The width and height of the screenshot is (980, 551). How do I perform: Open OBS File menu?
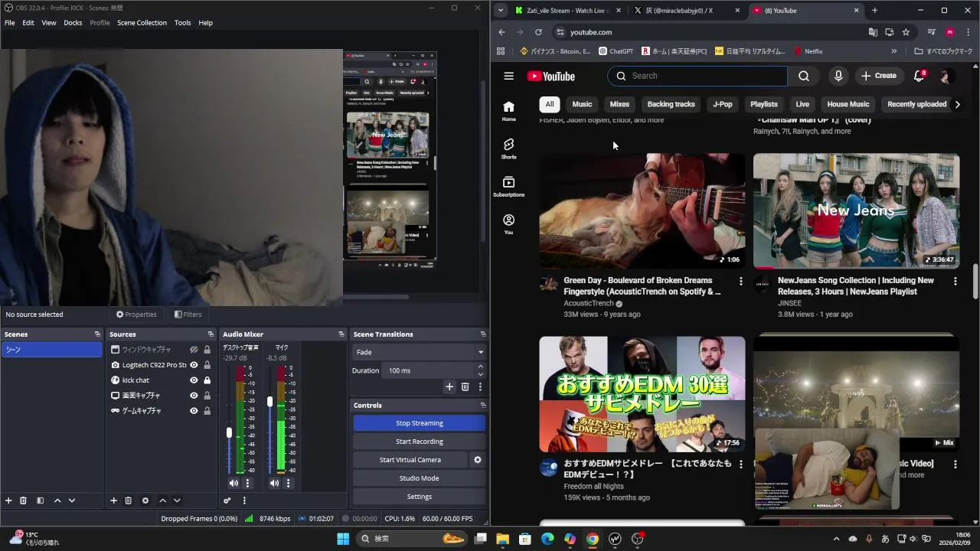[x=9, y=23]
